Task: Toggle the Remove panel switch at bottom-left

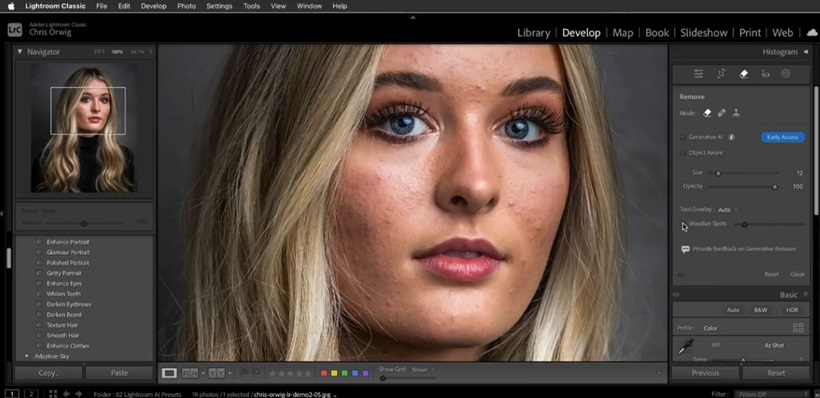Action: tap(681, 275)
